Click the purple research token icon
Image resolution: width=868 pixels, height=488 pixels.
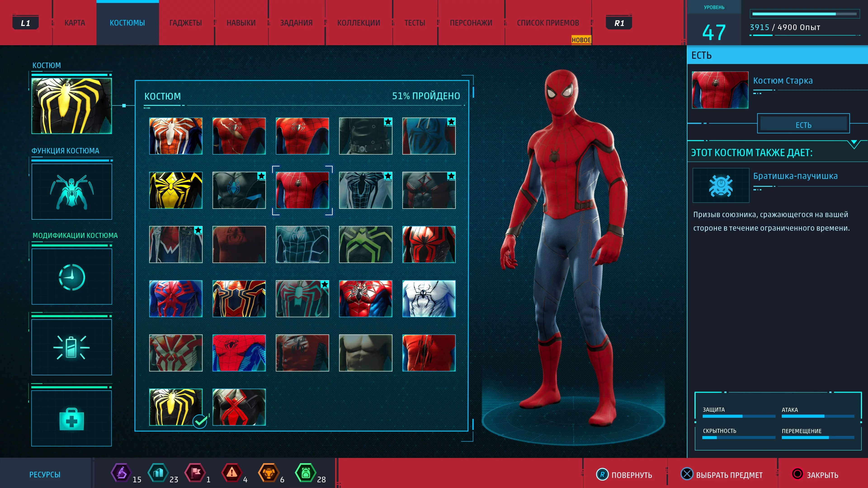[x=121, y=473]
